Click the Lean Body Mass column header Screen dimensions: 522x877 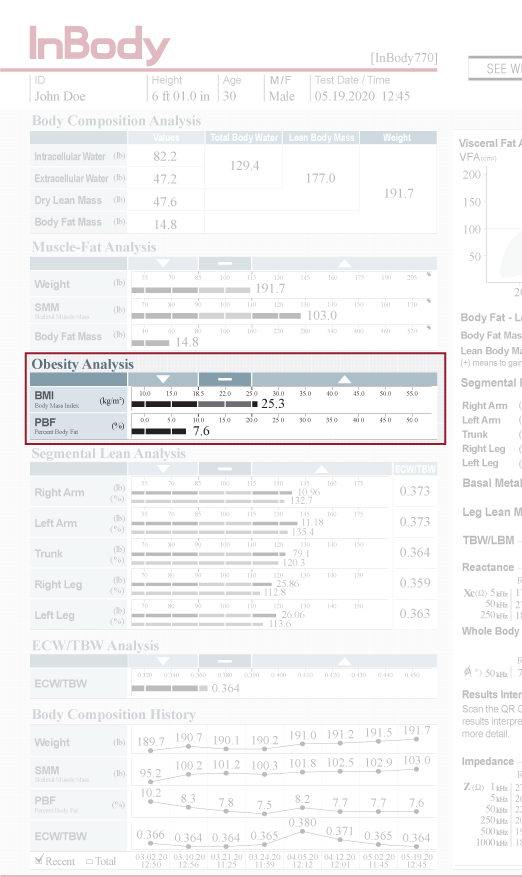pos(321,138)
